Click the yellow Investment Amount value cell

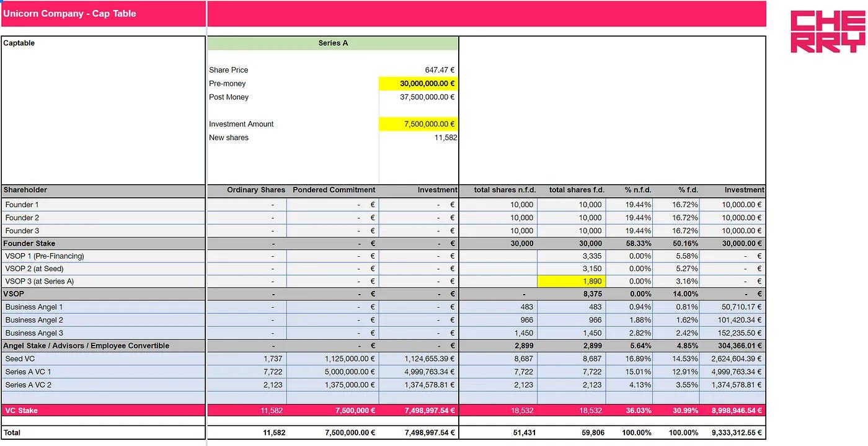pos(418,124)
